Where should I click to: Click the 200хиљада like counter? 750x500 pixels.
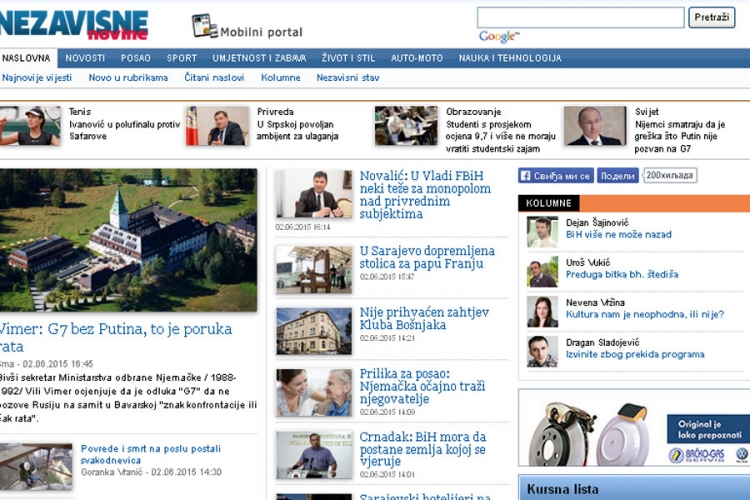click(x=670, y=176)
